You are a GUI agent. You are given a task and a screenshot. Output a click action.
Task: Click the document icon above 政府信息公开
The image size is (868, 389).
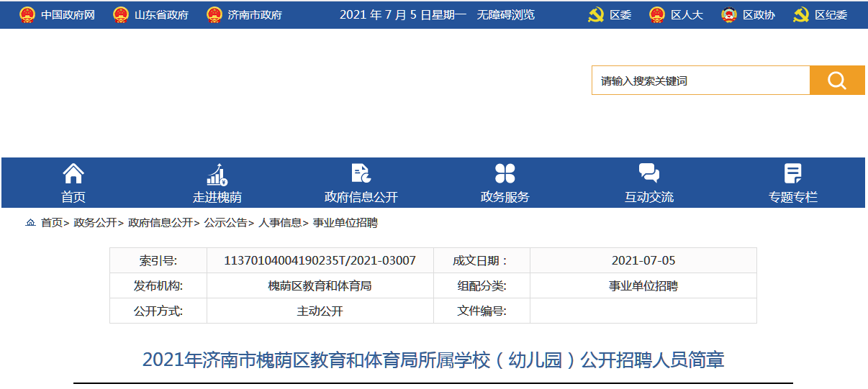[x=361, y=173]
